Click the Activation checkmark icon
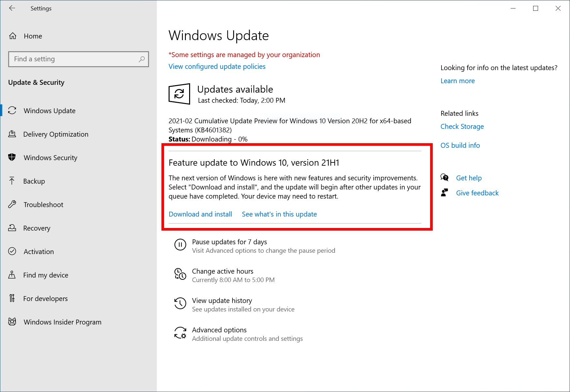The height and width of the screenshot is (392, 570). [12, 251]
